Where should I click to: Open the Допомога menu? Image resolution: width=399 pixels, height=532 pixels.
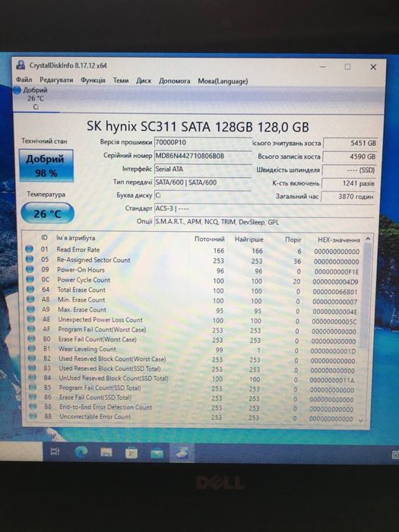174,81
